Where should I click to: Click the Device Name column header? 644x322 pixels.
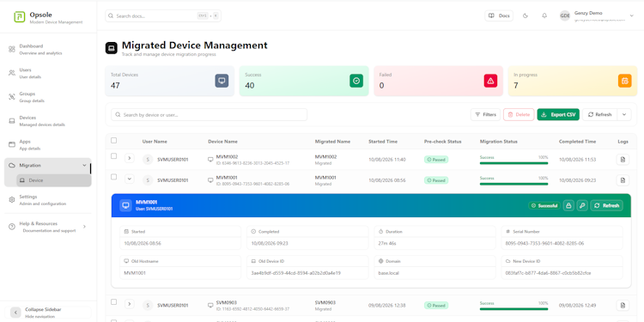point(222,142)
